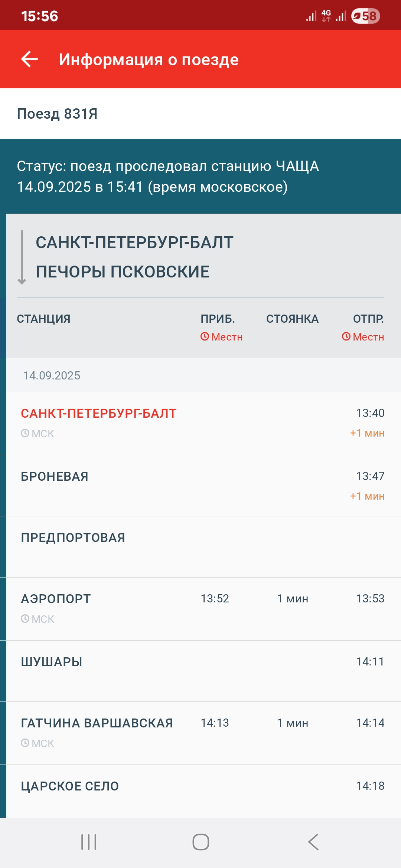Tap the battery indicator in status bar
Screen dimensions: 401x868
(x=365, y=16)
